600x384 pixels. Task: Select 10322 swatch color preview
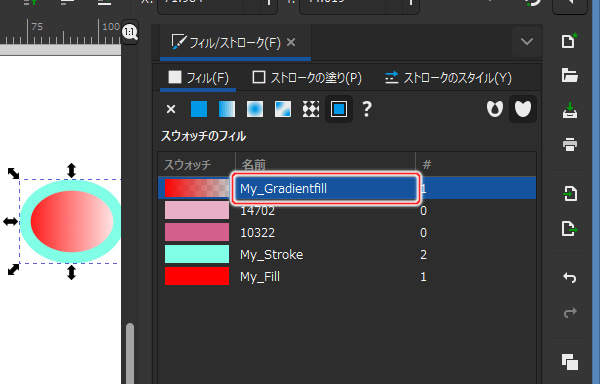[x=197, y=232]
